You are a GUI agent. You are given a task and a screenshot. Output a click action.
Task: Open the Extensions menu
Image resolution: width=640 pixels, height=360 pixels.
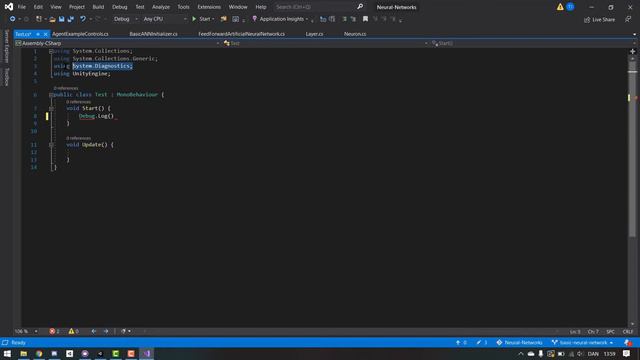(x=209, y=7)
